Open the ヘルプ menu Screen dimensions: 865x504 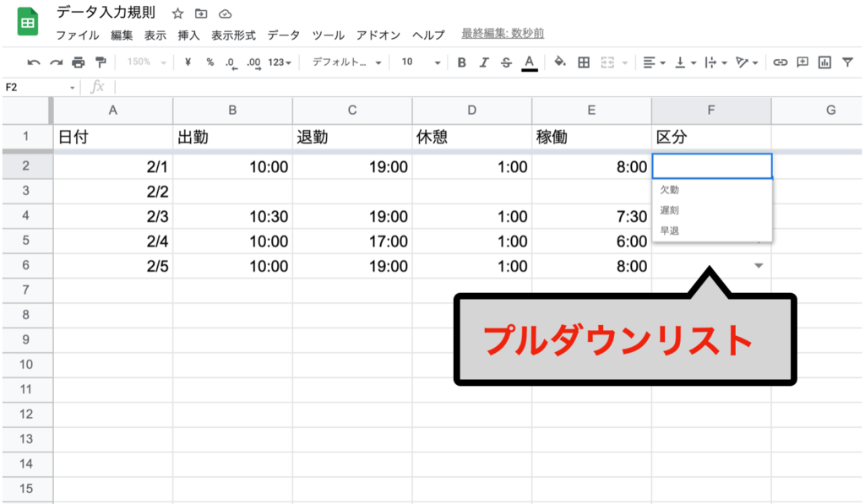coord(428,35)
